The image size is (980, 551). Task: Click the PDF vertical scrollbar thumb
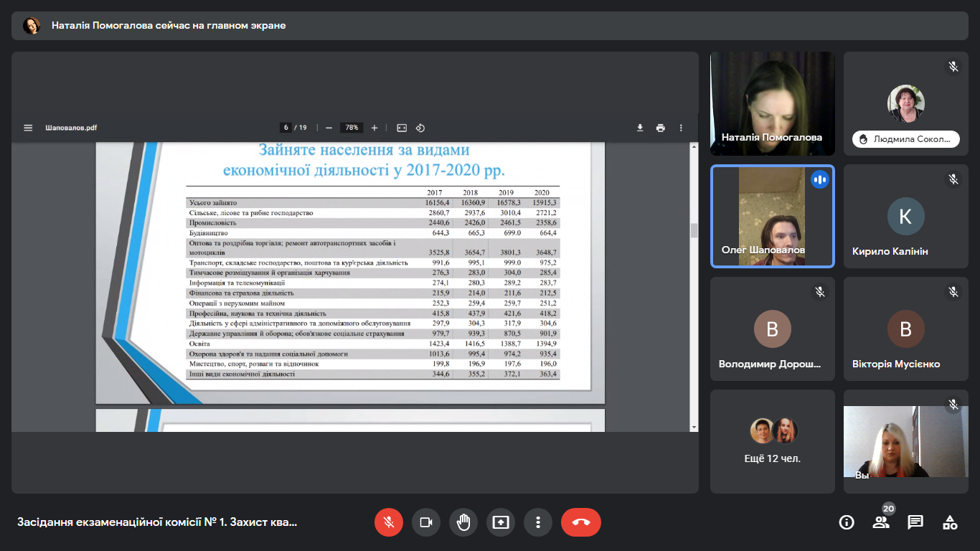[x=694, y=230]
